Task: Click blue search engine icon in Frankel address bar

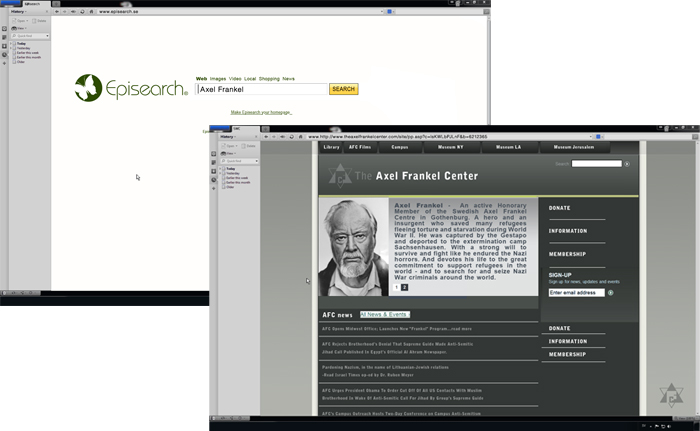Action: click(x=598, y=137)
